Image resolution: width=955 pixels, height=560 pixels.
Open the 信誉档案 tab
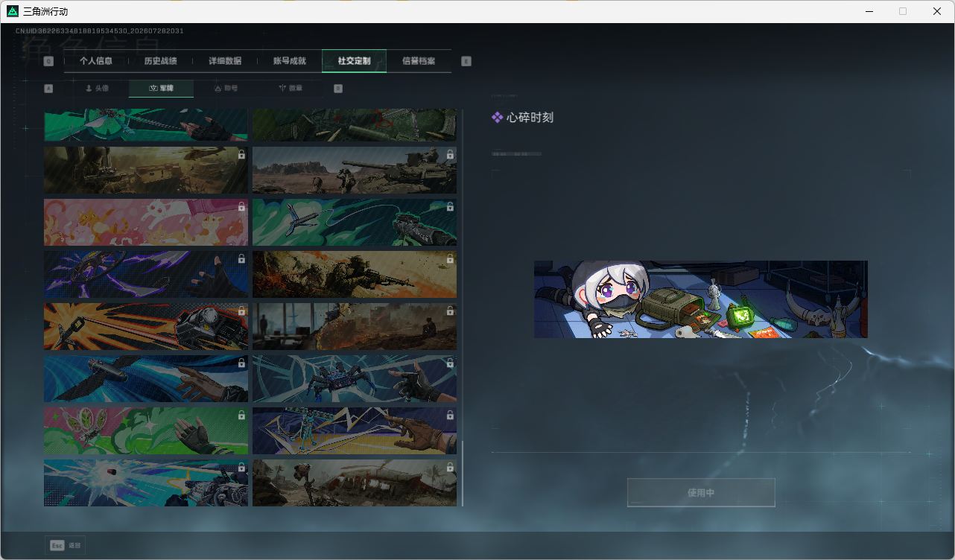(419, 61)
